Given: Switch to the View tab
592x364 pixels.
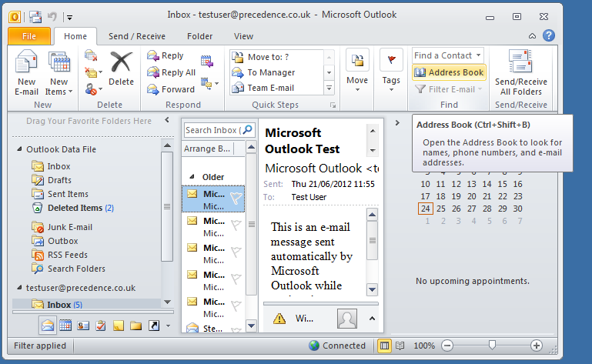Looking at the screenshot, I should click(x=243, y=36).
